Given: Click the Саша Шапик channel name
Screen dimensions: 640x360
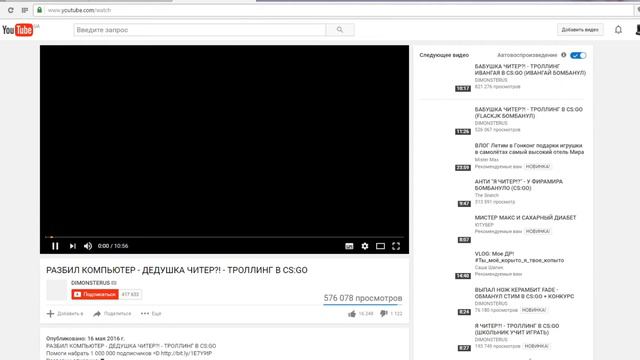Looking at the screenshot, I should click(x=489, y=268).
